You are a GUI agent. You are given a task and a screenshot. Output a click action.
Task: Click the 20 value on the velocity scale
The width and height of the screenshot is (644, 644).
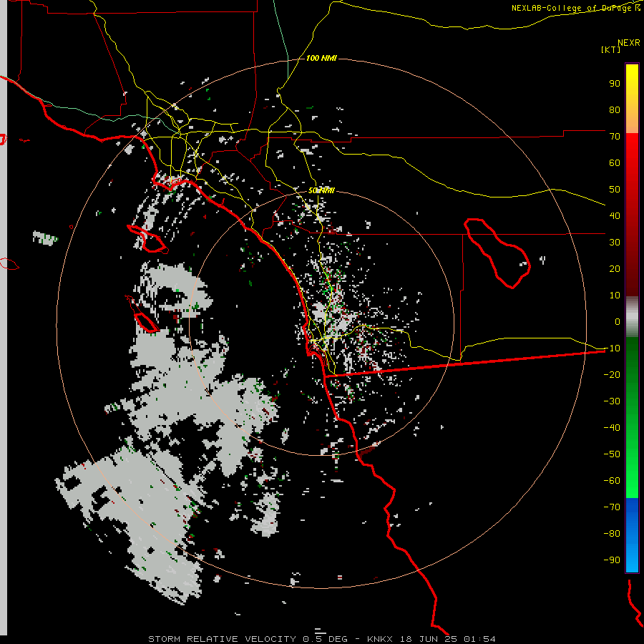(x=615, y=268)
